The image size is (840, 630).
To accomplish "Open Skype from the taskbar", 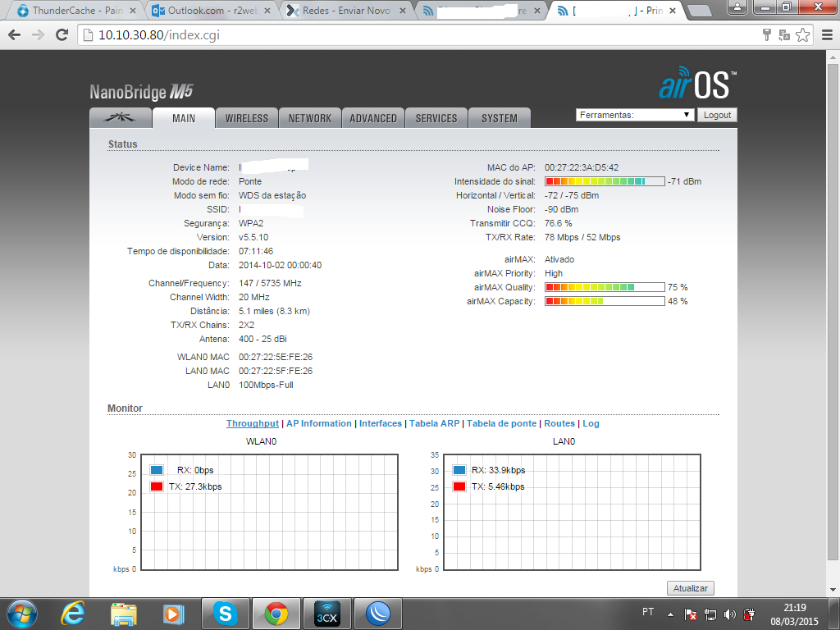I will (x=225, y=614).
